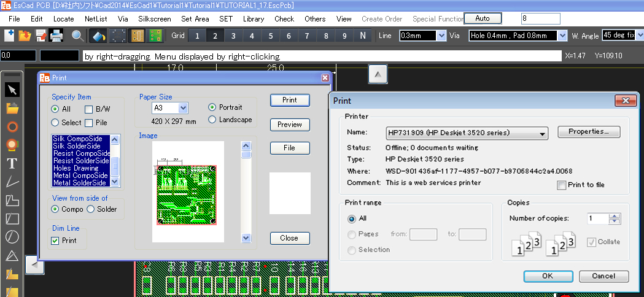Select the yellow filled polygon tool
This screenshot has width=644, height=297.
click(x=12, y=274)
